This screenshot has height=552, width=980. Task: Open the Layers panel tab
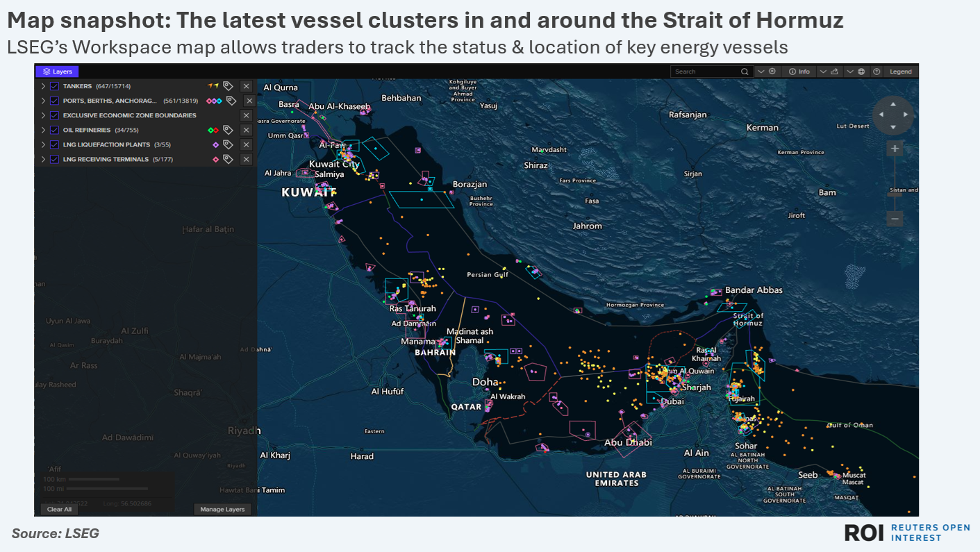click(x=57, y=71)
